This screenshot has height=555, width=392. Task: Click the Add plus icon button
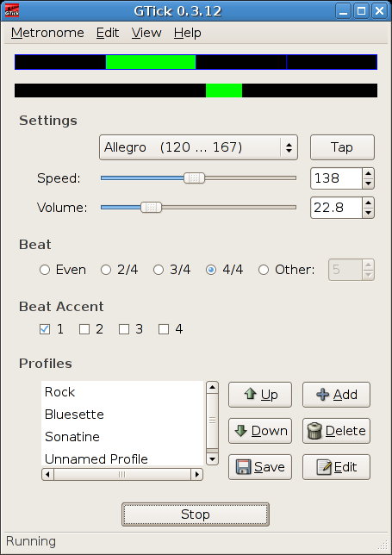click(336, 395)
